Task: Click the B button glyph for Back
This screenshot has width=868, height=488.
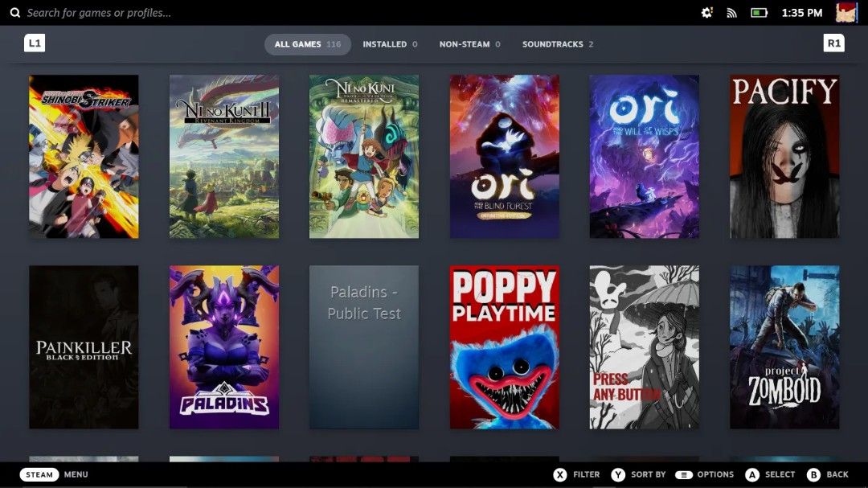Action: point(813,474)
